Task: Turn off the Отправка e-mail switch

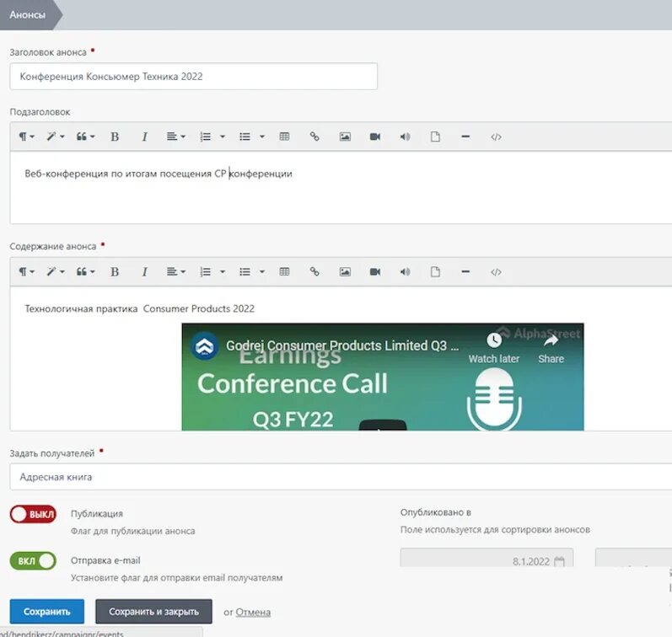Action: tap(34, 561)
